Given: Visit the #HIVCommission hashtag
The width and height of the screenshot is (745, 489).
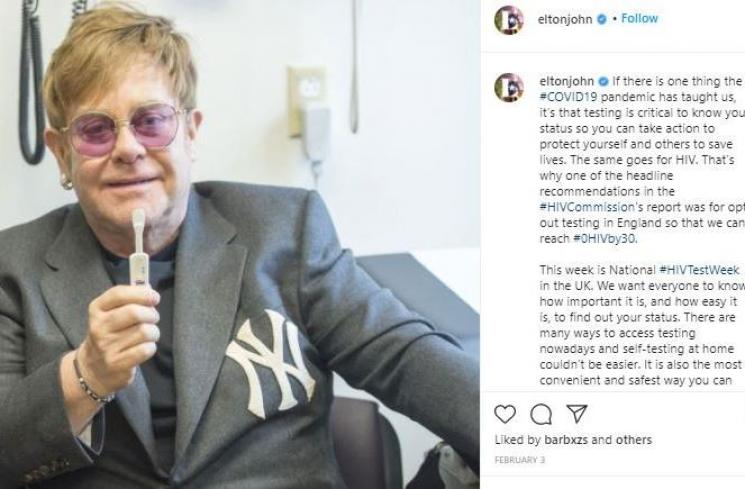Looking at the screenshot, I should pyautogui.click(x=587, y=206).
